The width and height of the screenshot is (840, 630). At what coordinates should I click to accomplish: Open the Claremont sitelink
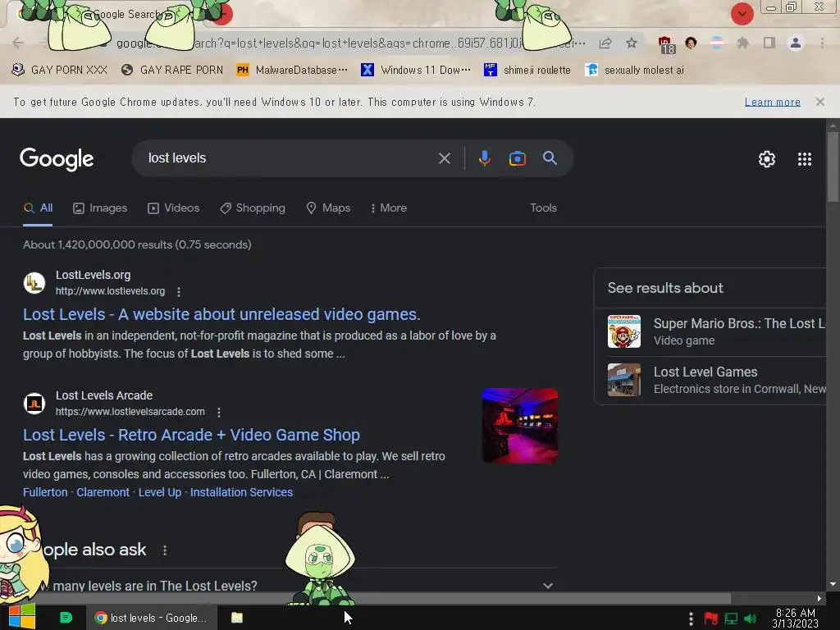pyautogui.click(x=103, y=492)
